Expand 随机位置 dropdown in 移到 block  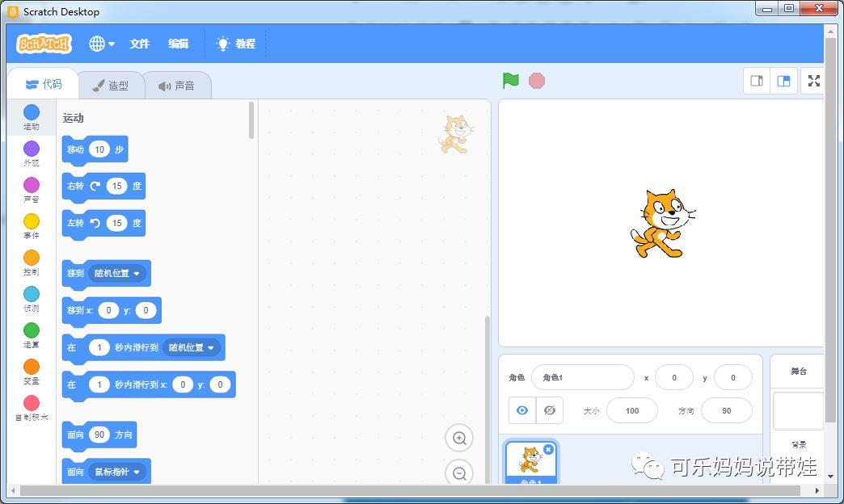116,273
